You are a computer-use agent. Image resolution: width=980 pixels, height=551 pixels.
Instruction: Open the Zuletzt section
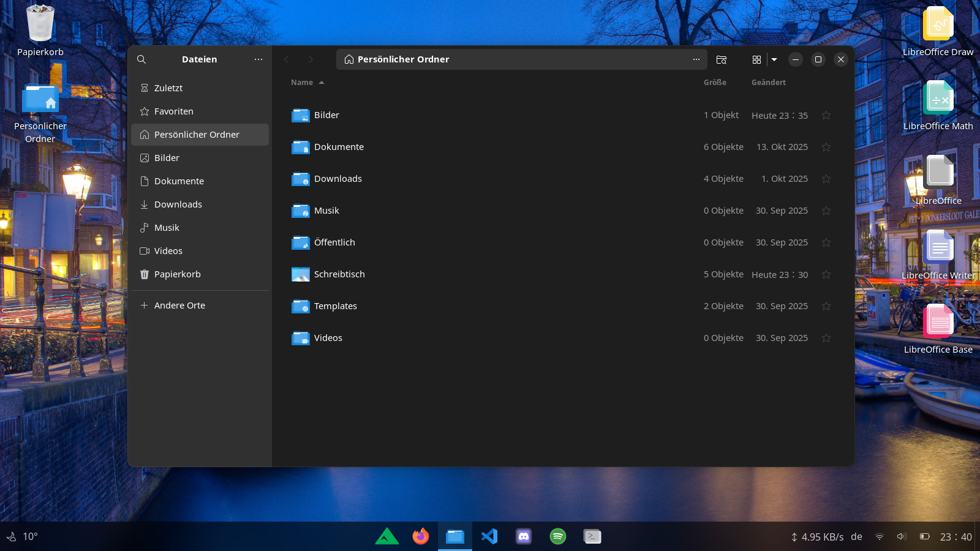(x=168, y=88)
